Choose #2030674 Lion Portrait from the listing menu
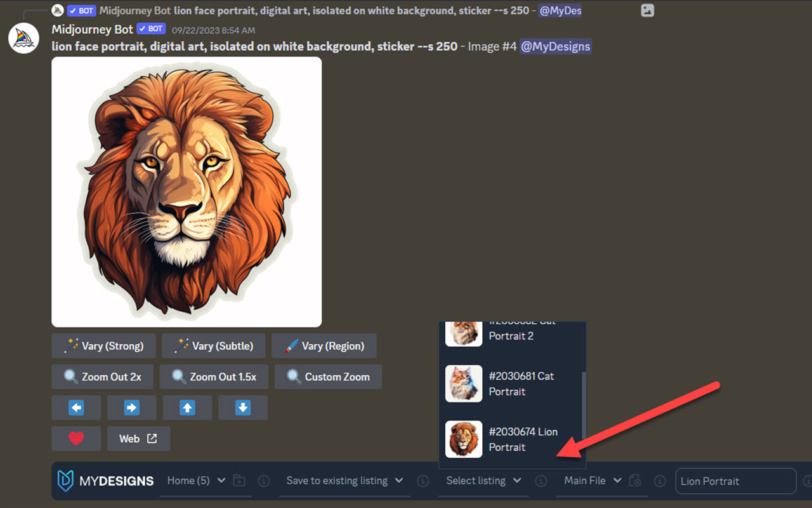Screen dimensions: 812x508 coord(511,439)
